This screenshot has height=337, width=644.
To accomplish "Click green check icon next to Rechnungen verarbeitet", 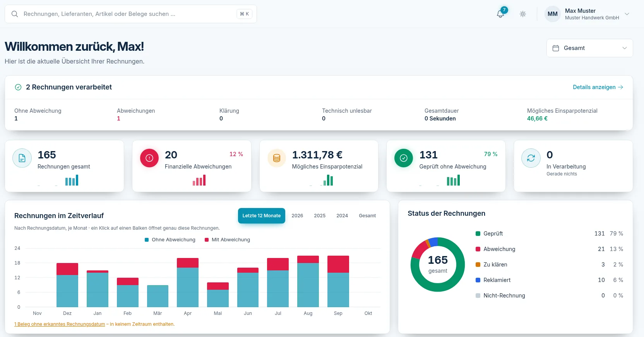I will point(18,87).
